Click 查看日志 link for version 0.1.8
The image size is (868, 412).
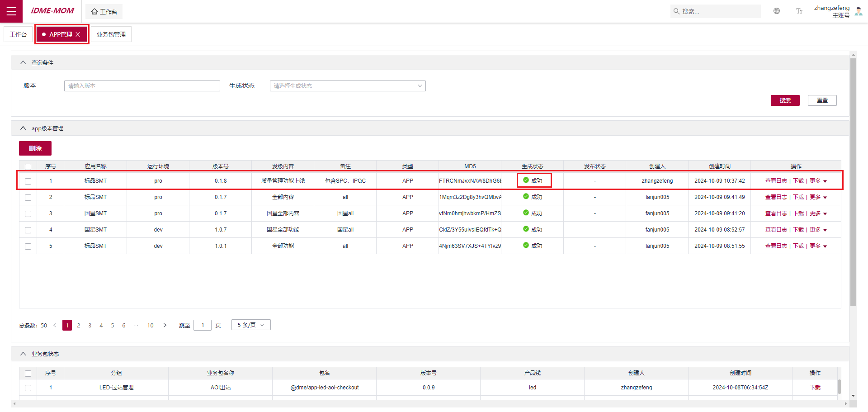776,180
